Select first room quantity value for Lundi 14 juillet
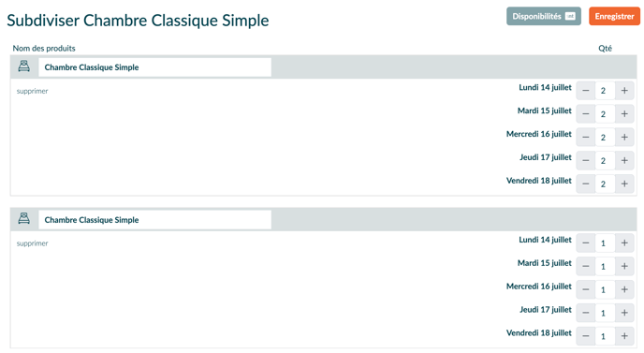Screen dimensions: 644x353 [605, 91]
